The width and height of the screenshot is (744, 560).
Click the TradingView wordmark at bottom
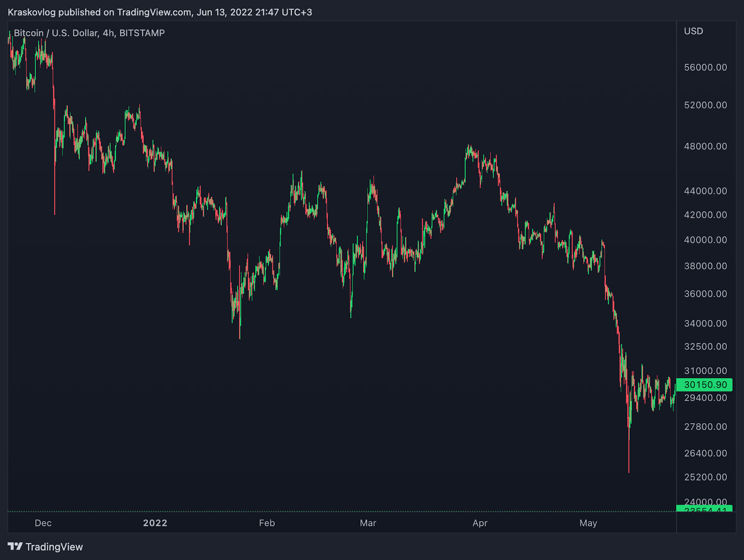(x=55, y=547)
